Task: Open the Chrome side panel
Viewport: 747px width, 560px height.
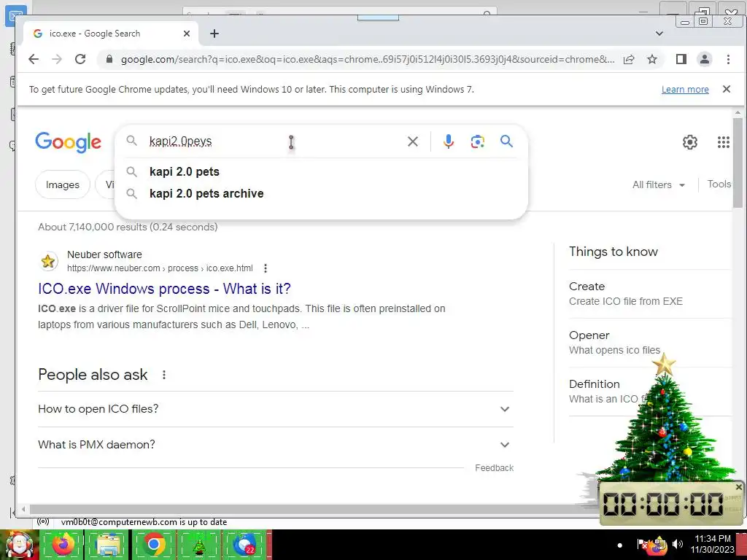Action: [681, 59]
